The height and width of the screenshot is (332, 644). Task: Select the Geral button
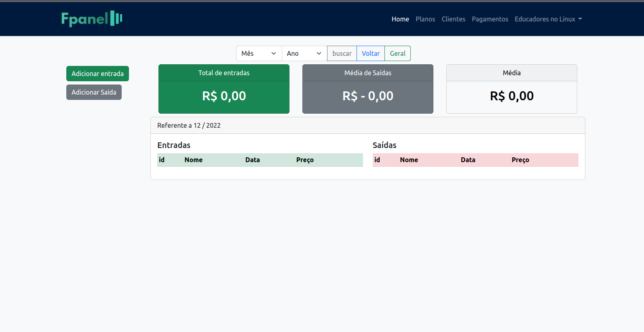(x=398, y=53)
